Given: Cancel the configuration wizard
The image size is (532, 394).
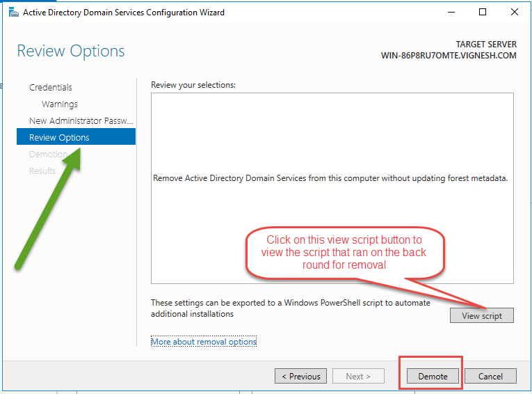Looking at the screenshot, I should [x=490, y=376].
